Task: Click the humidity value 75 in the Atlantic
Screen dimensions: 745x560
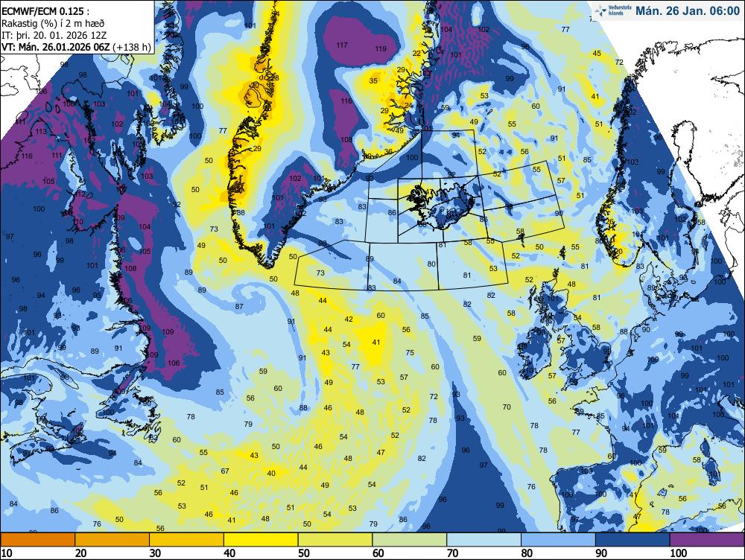Action: coord(410,352)
